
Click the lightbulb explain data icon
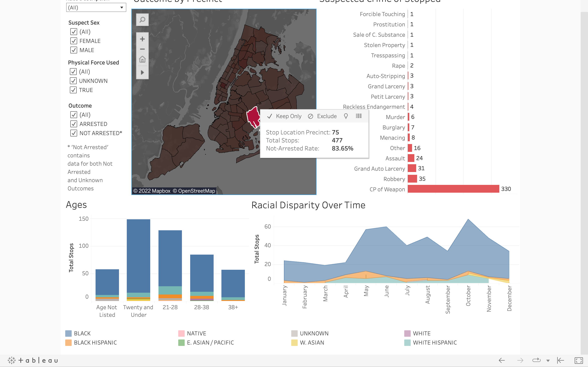point(346,116)
